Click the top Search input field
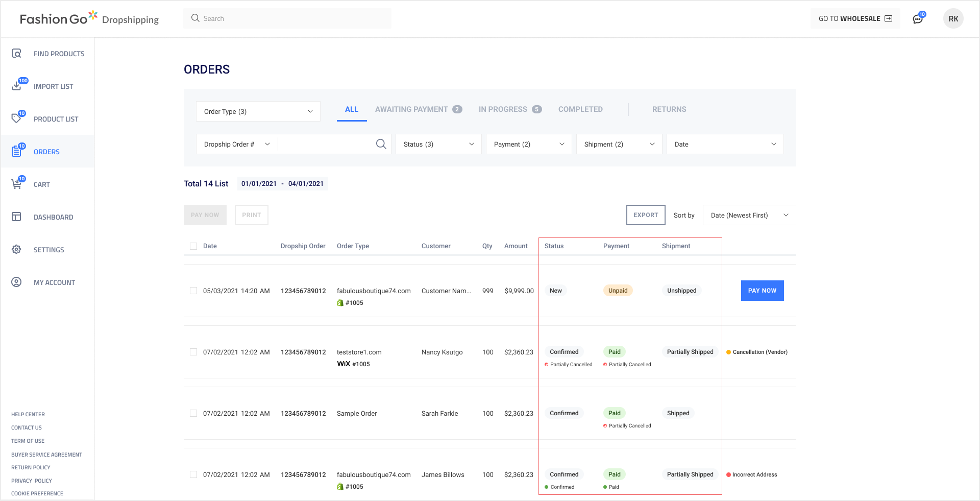Viewport: 980px width, 501px height. pyautogui.click(x=287, y=18)
